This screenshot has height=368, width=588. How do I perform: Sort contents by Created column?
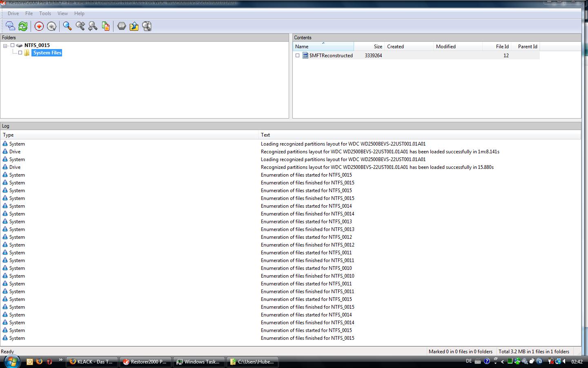click(x=409, y=47)
